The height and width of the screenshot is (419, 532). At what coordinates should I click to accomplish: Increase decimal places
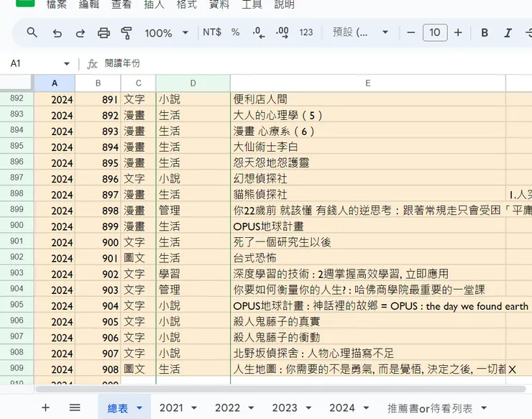[x=283, y=32]
